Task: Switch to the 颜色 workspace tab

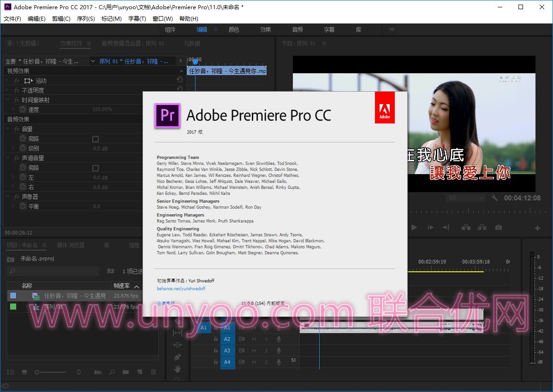Action: (234, 29)
